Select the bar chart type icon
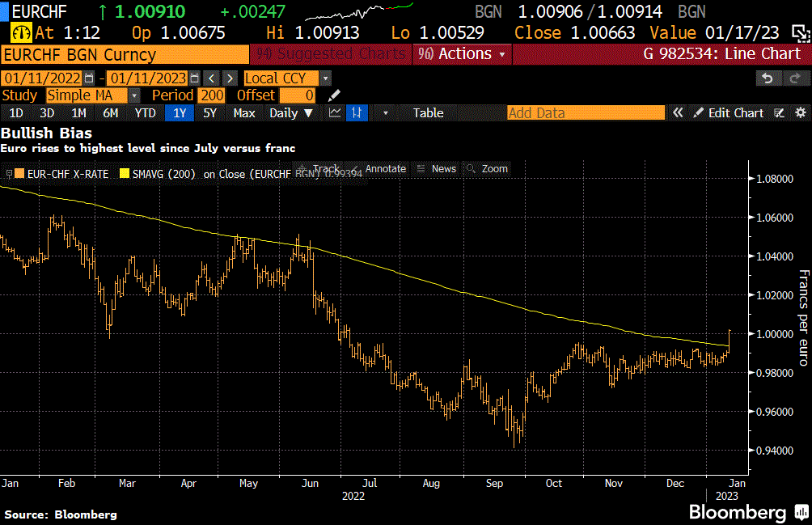 357,113
